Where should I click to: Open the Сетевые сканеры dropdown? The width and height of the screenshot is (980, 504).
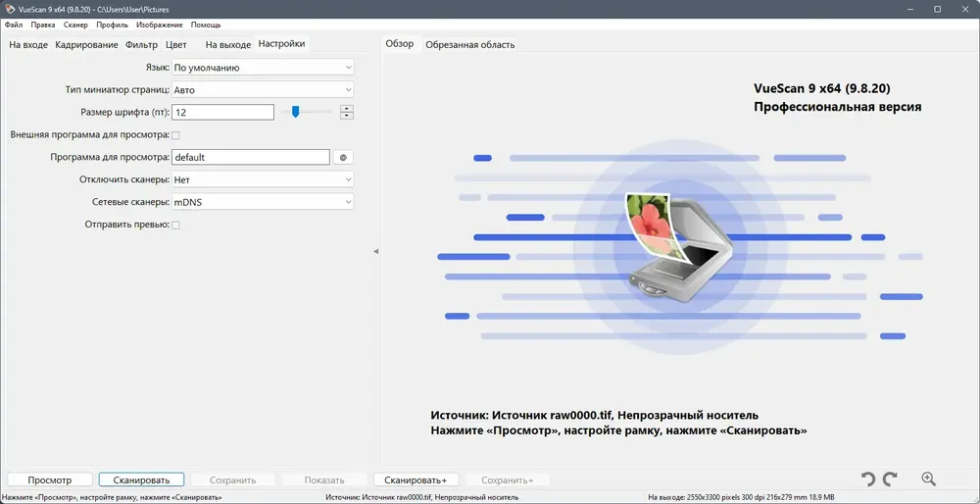point(263,203)
